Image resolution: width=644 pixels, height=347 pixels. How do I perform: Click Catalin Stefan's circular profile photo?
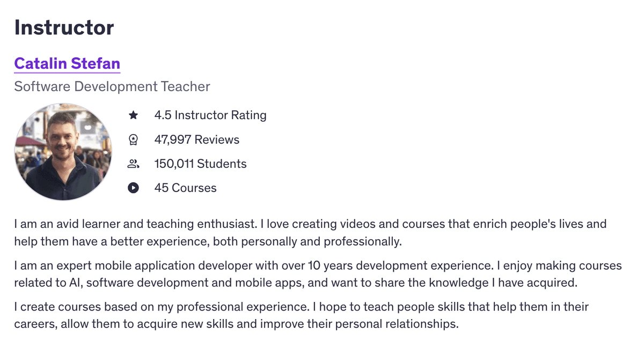(x=63, y=152)
